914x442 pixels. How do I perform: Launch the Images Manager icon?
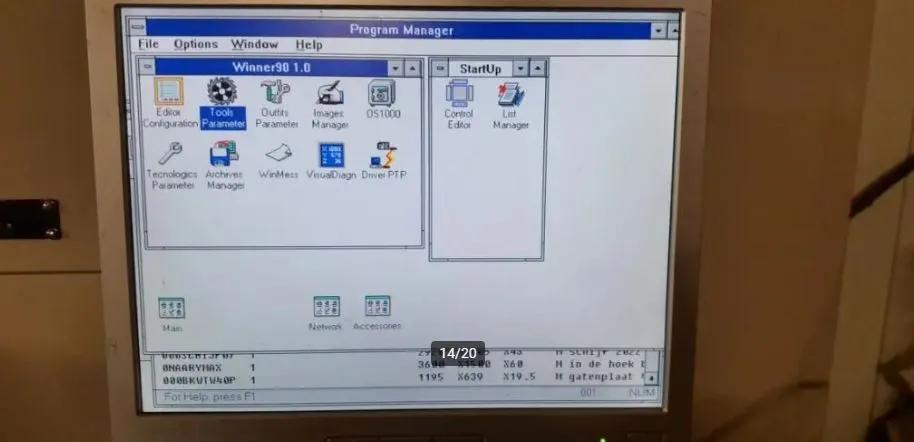pyautogui.click(x=329, y=94)
